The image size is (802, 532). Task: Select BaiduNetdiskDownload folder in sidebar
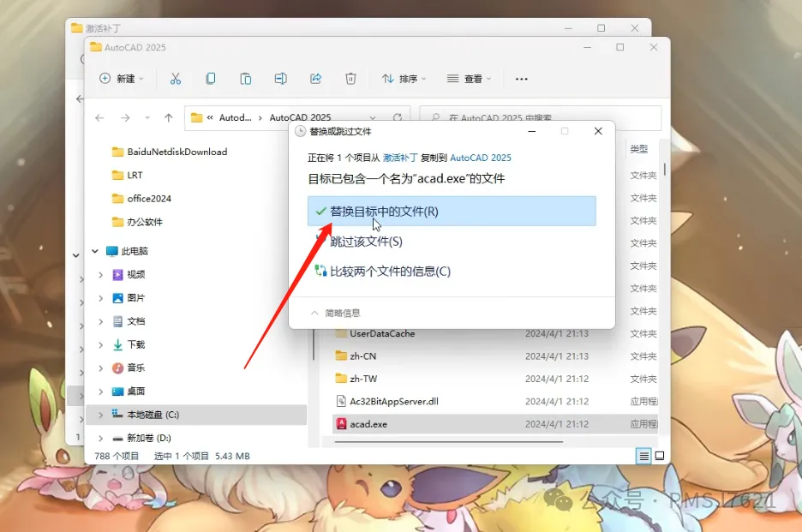170,152
